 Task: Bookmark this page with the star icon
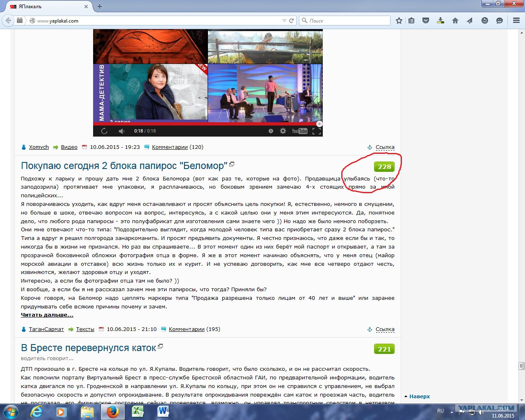(399, 21)
